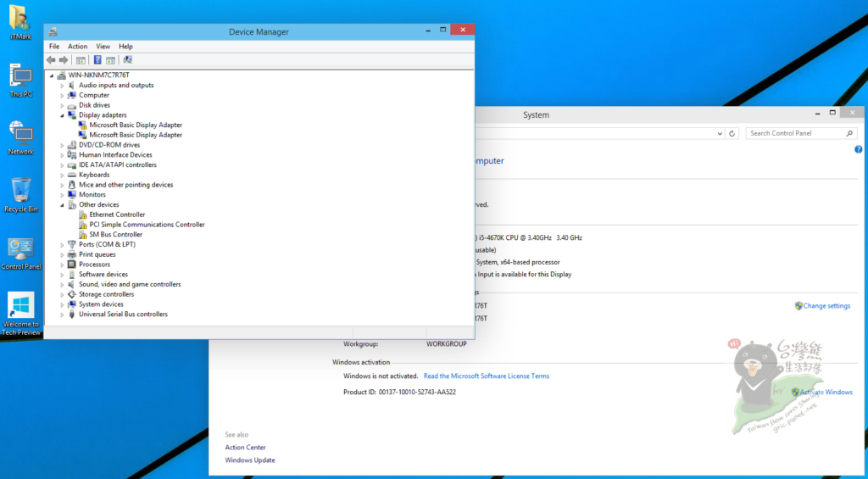Image resolution: width=868 pixels, height=479 pixels.
Task: Click the blue Help question-mark toolbar icon
Action: point(97,60)
